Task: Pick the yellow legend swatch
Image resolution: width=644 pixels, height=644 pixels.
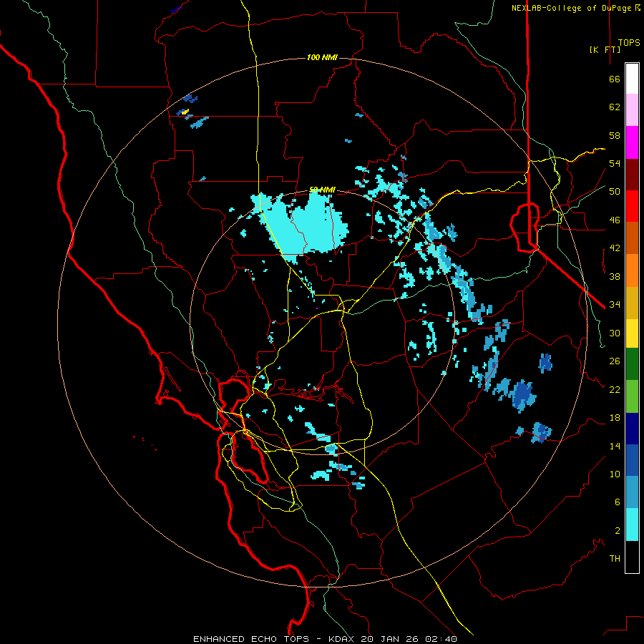Action: 632,333
